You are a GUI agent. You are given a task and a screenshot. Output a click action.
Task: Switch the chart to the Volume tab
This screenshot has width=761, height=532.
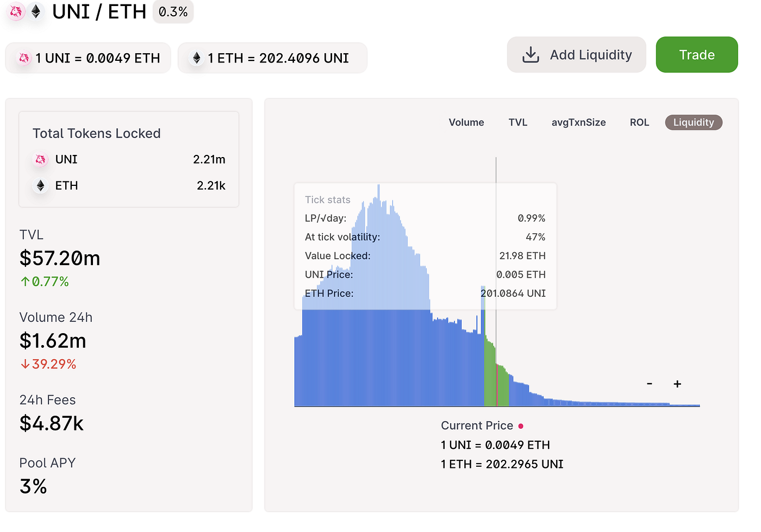coord(466,122)
